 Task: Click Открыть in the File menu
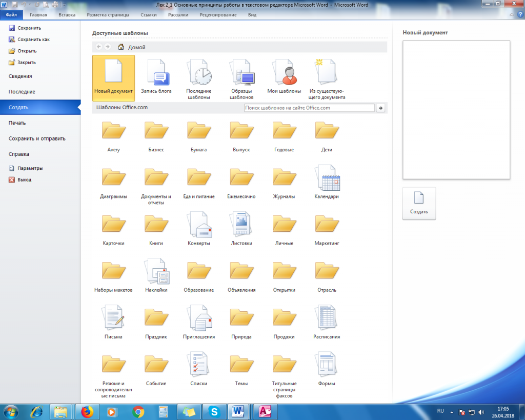[23, 51]
